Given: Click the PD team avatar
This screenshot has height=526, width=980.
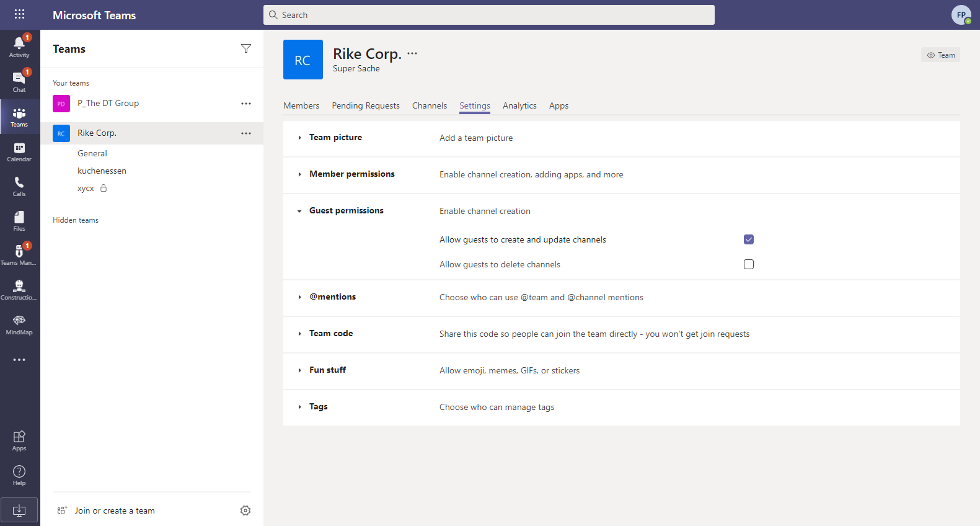Looking at the screenshot, I should pos(61,104).
